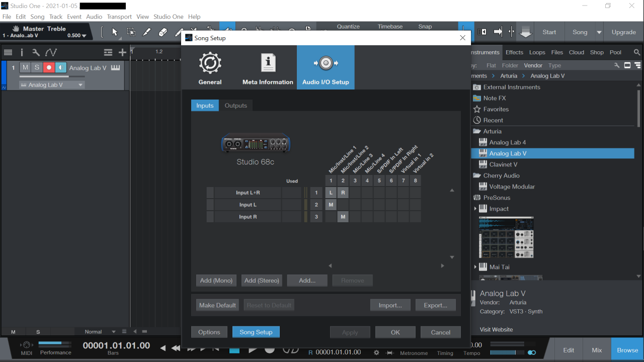
Task: Open the track inspector 'i' icon
Action: click(22, 52)
